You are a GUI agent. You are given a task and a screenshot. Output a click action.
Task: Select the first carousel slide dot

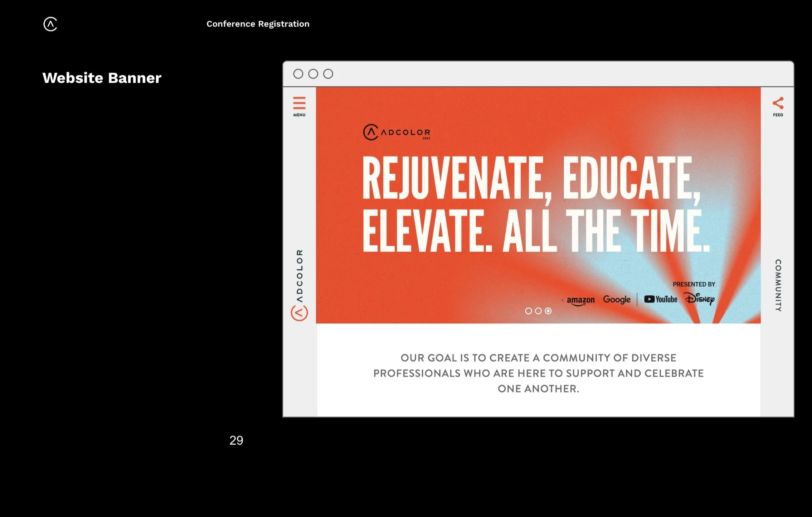click(528, 311)
